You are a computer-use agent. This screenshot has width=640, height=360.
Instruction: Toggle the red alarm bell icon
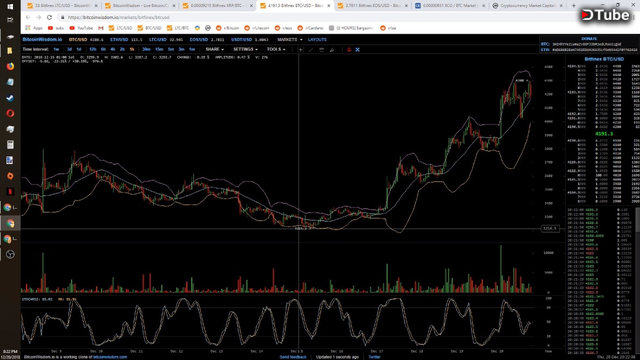click(349, 49)
